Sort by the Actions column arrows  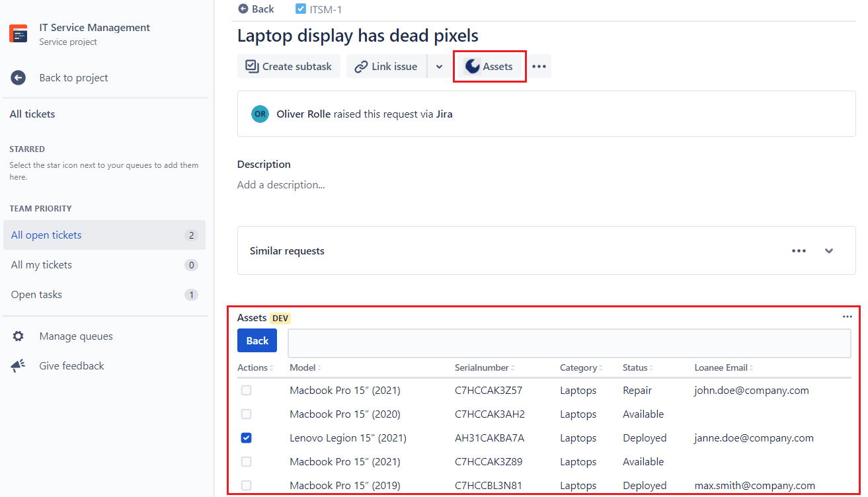271,368
